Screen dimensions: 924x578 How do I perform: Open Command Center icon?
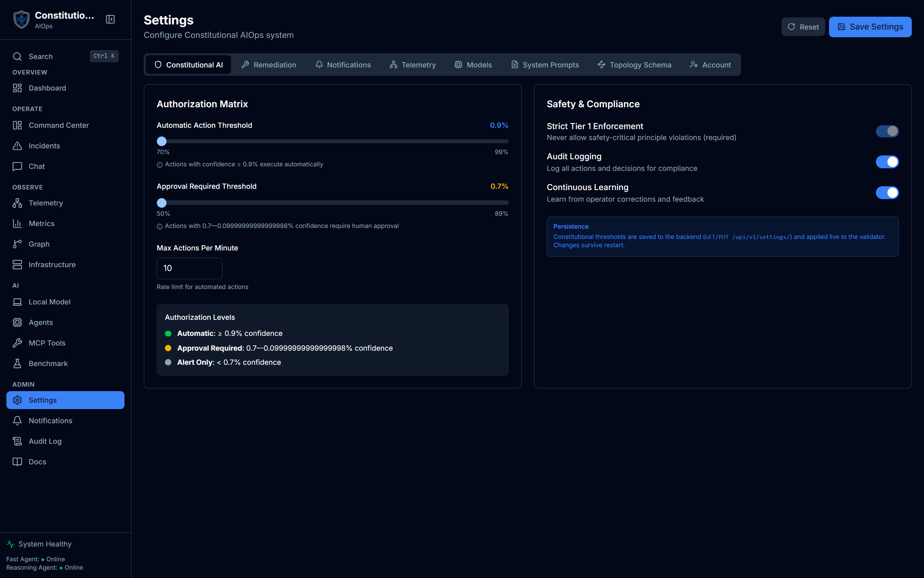point(17,125)
